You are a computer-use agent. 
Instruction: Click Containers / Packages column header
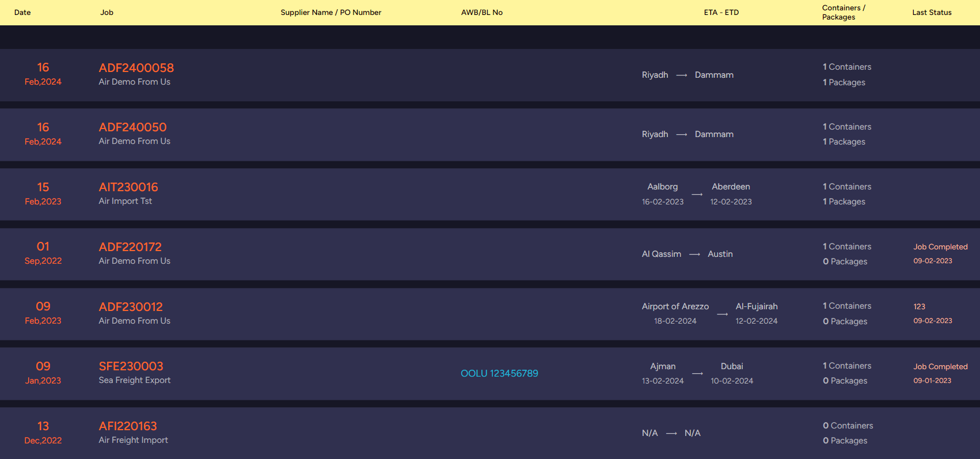click(x=844, y=12)
